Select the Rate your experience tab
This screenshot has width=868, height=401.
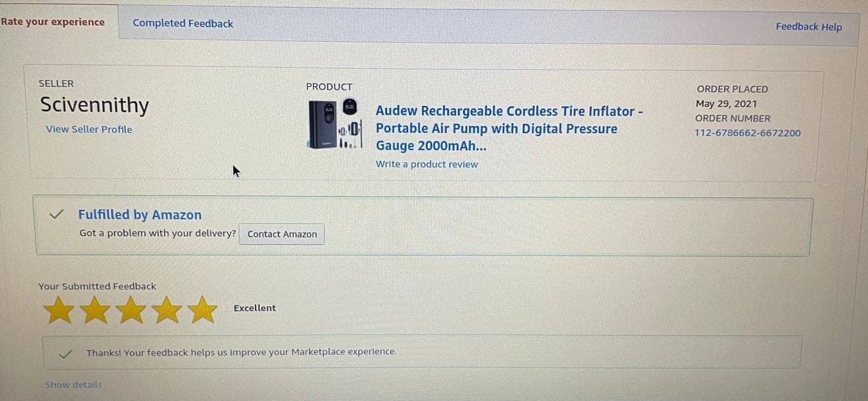tap(53, 22)
